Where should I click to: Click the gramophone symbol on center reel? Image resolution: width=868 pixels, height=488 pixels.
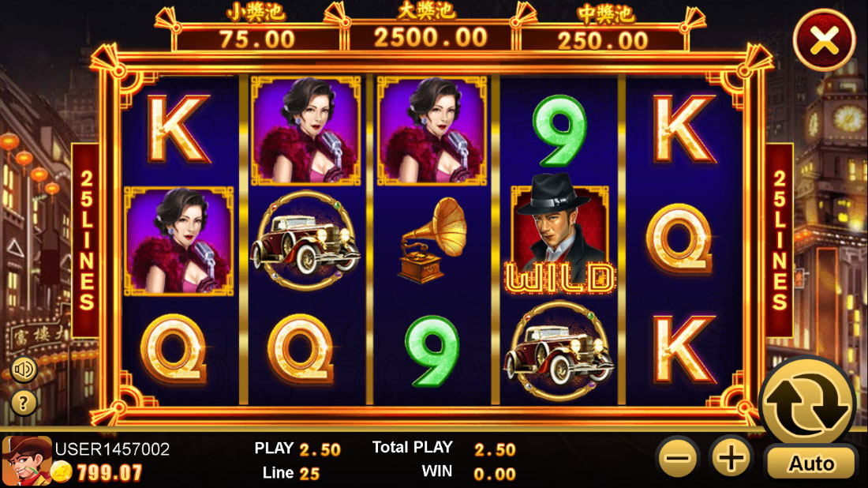point(432,240)
